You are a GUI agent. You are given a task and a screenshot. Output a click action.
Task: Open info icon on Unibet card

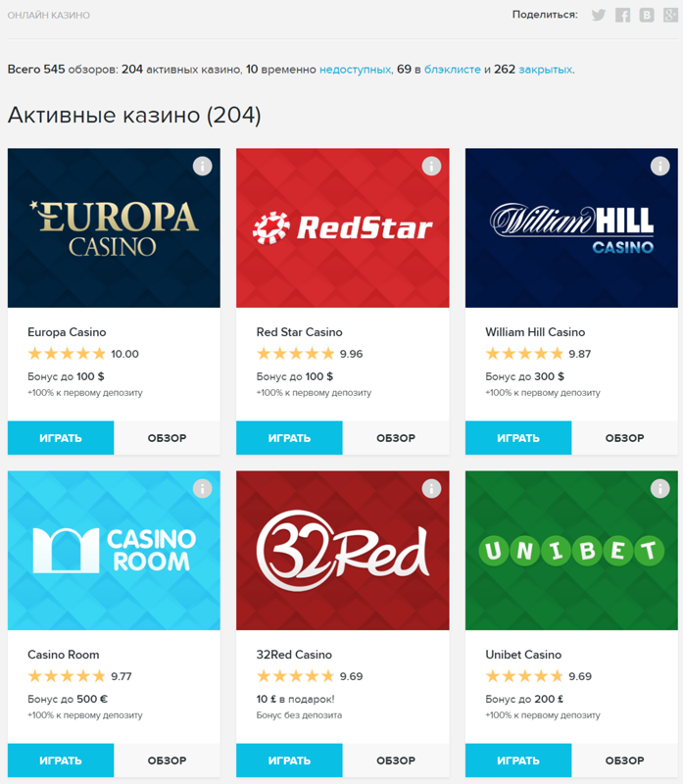(x=660, y=488)
